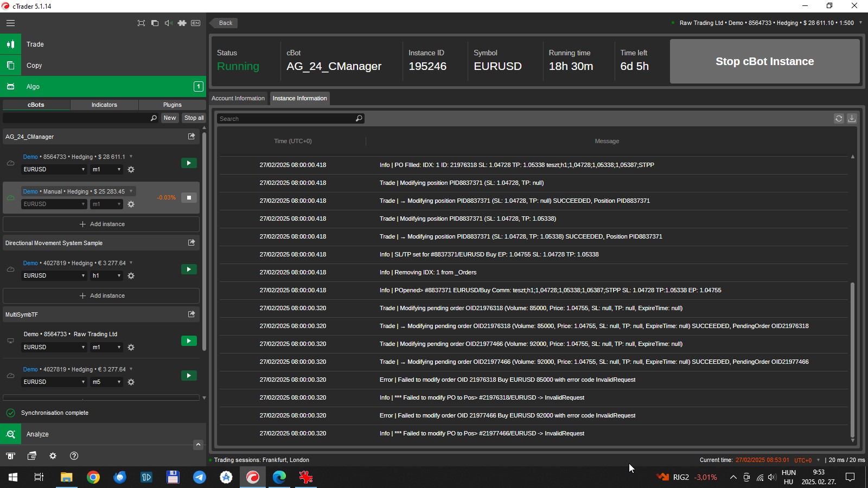Open the account selector dropdown at top right
Image resolution: width=868 pixels, height=488 pixels.
pos(860,23)
